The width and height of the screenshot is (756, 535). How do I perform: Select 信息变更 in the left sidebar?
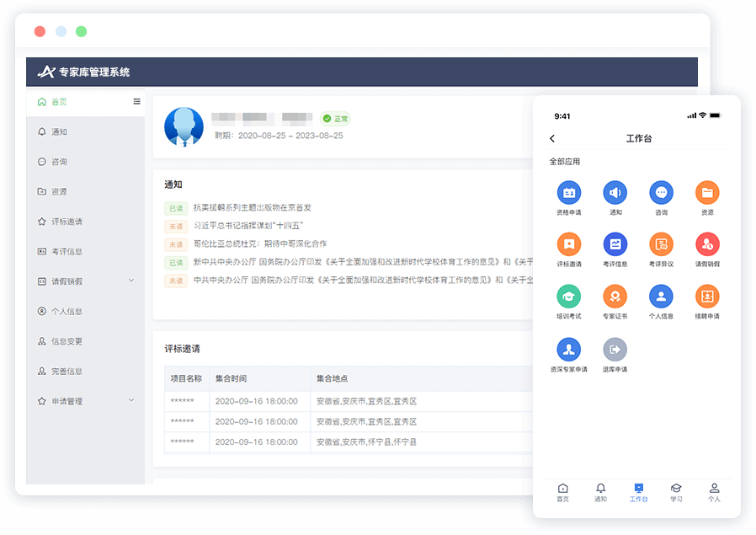click(x=67, y=341)
